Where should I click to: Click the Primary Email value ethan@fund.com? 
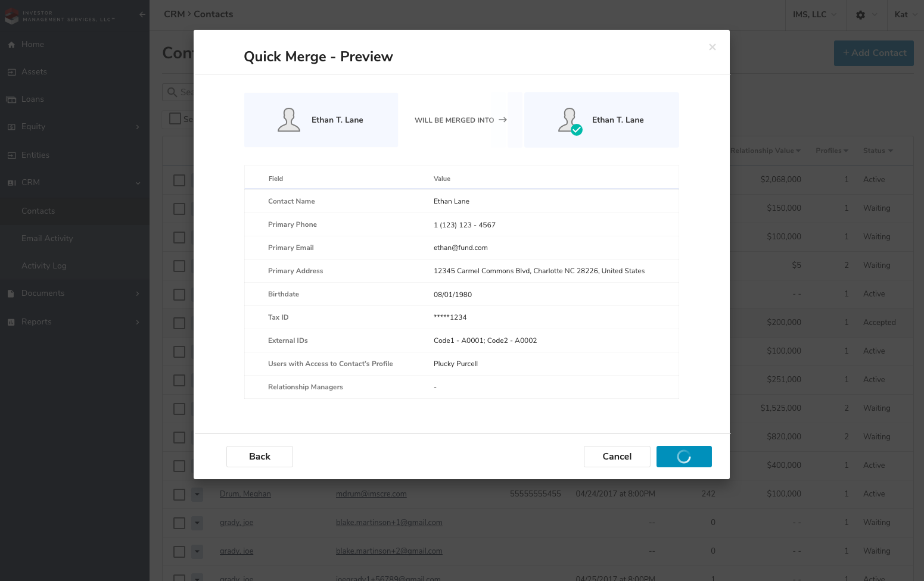coord(461,248)
